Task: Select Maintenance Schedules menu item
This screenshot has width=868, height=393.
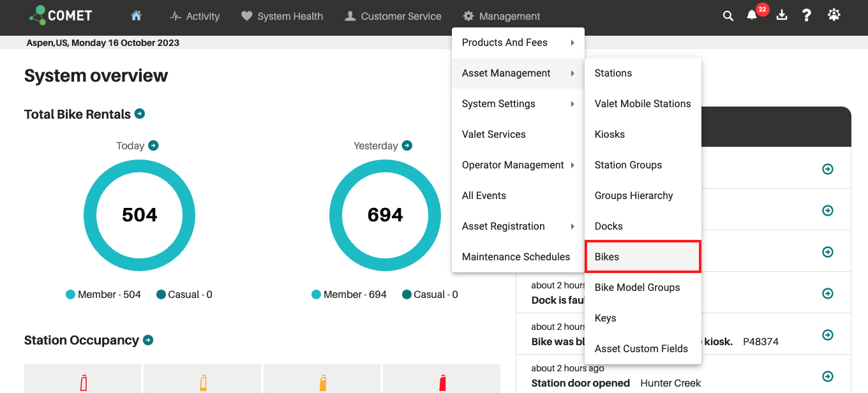Action: coord(518,257)
